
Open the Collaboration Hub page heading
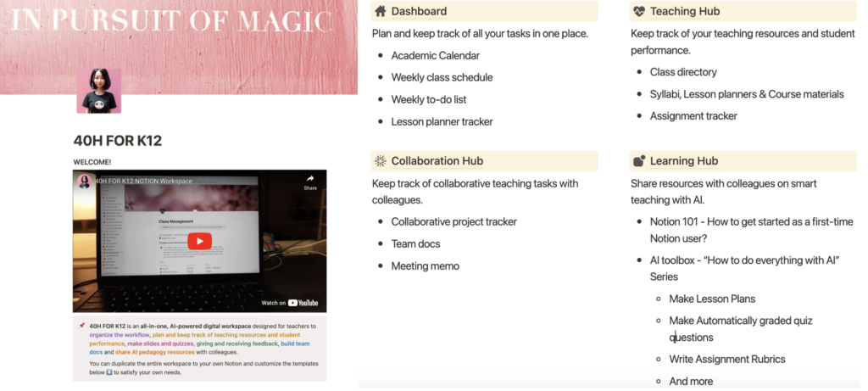(437, 161)
